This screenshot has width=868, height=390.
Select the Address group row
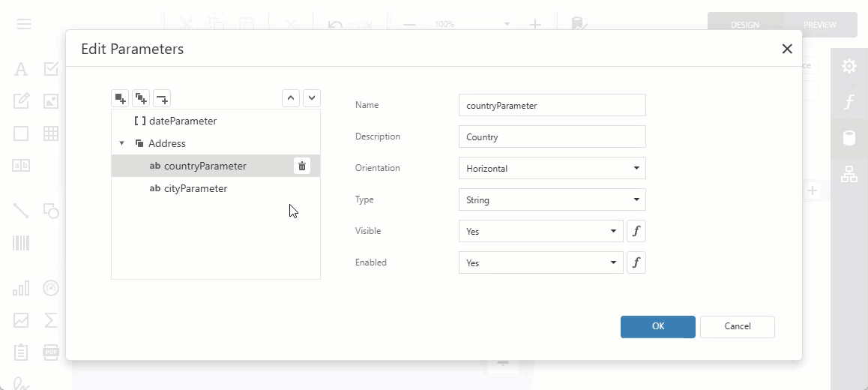[216, 143]
